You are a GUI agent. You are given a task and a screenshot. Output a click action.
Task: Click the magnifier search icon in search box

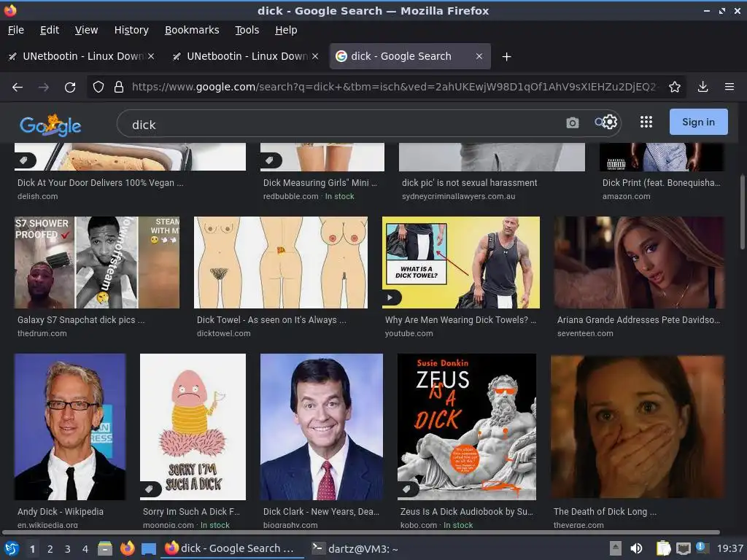599,122
